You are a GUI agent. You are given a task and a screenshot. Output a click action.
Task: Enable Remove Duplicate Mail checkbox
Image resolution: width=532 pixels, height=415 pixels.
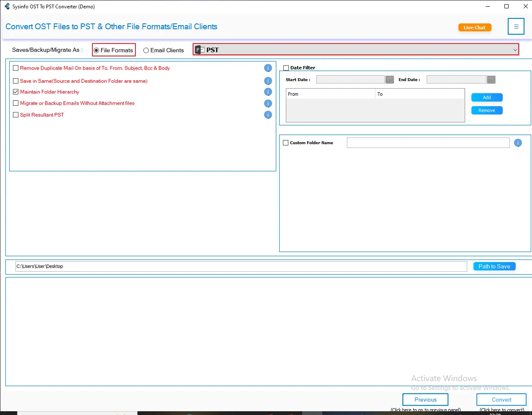tap(16, 68)
